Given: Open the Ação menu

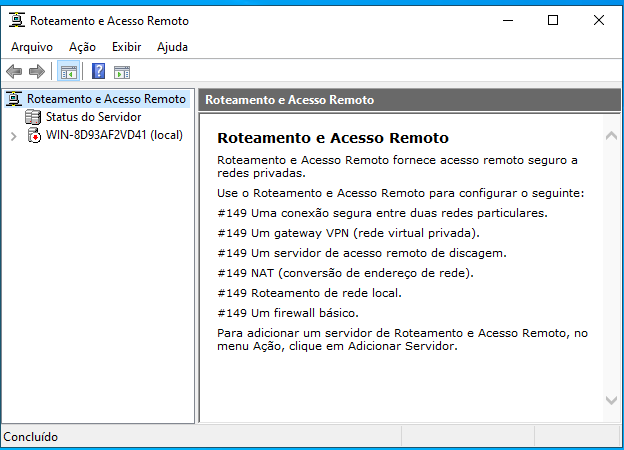Looking at the screenshot, I should coord(82,47).
